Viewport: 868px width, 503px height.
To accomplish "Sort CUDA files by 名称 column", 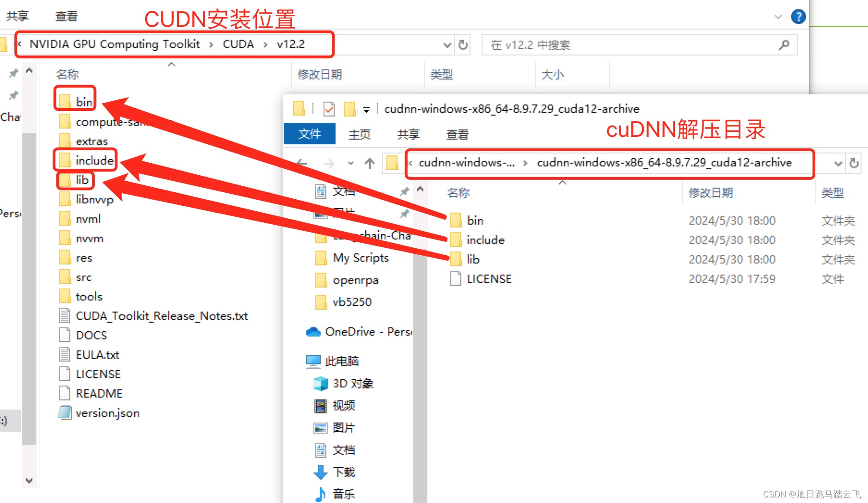I will (67, 74).
